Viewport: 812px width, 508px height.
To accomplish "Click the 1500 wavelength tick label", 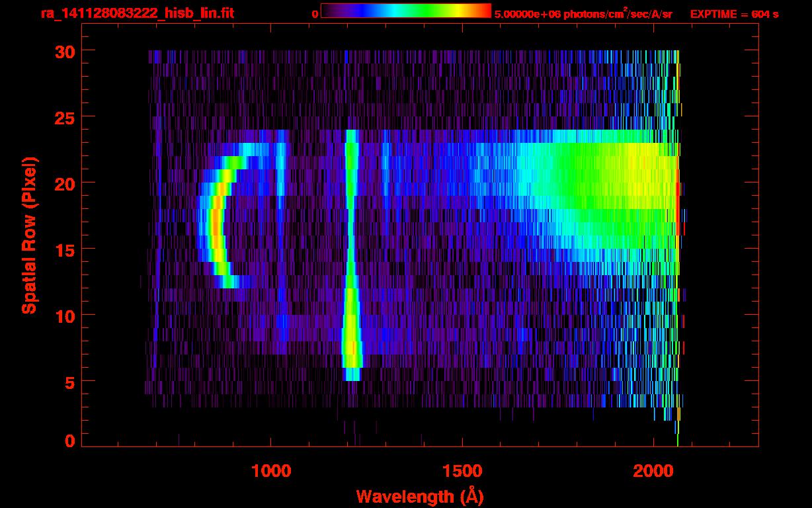I will (462, 471).
